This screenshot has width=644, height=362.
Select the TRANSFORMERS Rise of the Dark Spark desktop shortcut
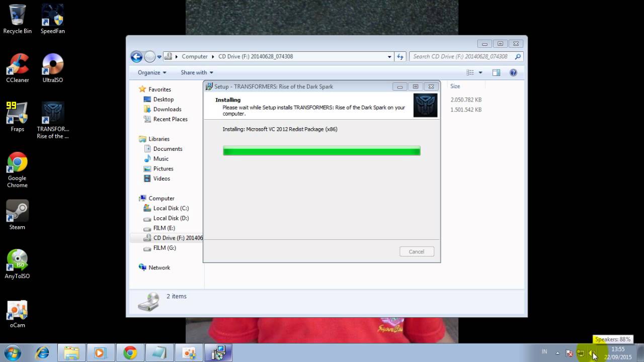(x=52, y=120)
